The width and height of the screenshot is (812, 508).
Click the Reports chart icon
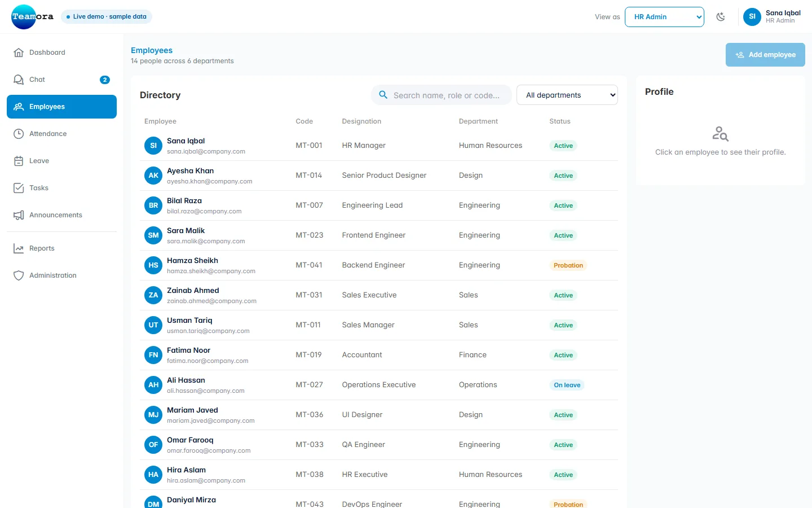tap(19, 248)
